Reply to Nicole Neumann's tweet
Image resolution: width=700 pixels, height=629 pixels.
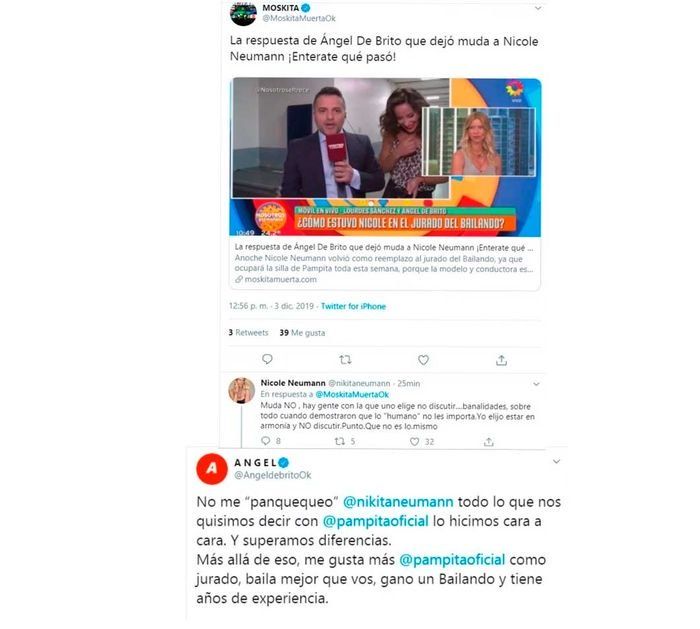point(266,441)
